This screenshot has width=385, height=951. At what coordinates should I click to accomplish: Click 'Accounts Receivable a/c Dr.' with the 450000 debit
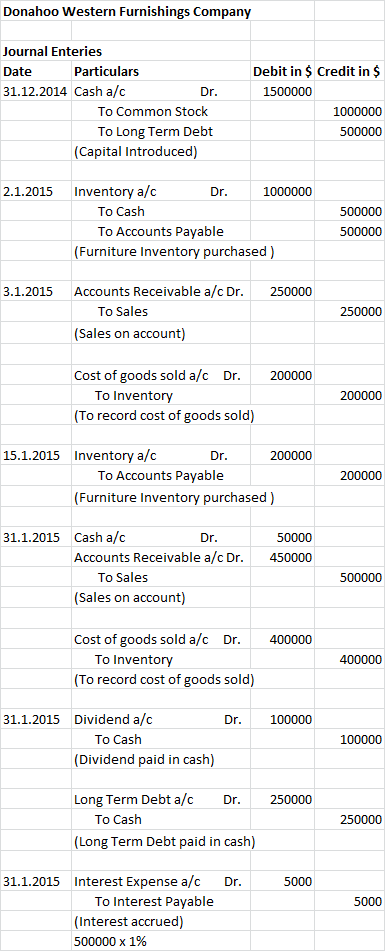point(159,557)
